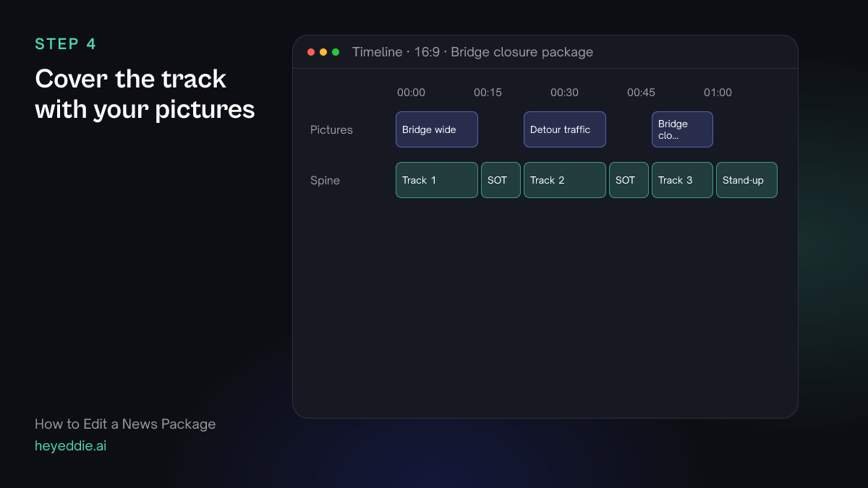Click the yellow minimize window button
Image resolution: width=868 pixels, height=488 pixels.
[323, 52]
